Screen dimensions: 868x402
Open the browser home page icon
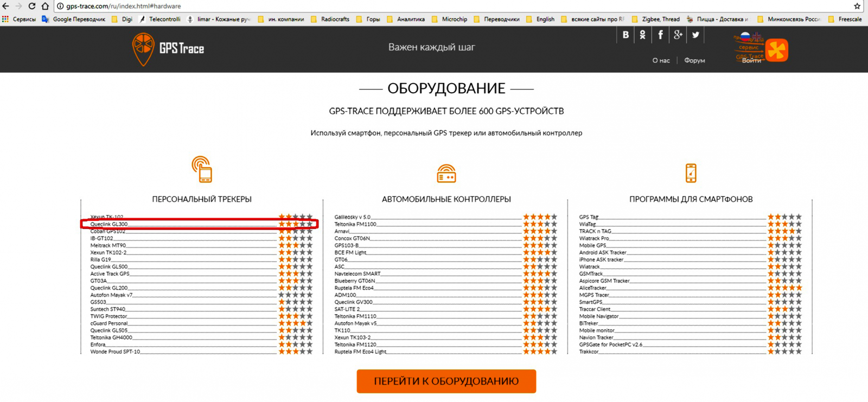pyautogui.click(x=45, y=6)
